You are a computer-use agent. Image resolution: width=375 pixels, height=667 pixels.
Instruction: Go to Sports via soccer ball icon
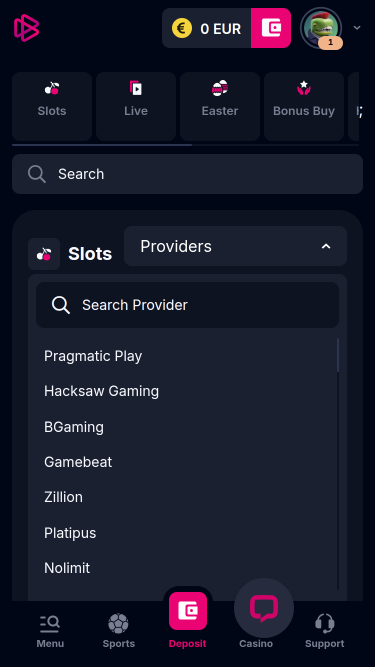coord(119,631)
